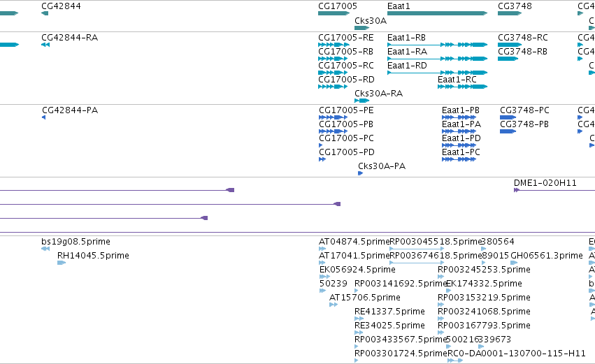595x364 pixels.
Task: Select EST GH06561.3prime
Action: pyautogui.click(x=547, y=256)
